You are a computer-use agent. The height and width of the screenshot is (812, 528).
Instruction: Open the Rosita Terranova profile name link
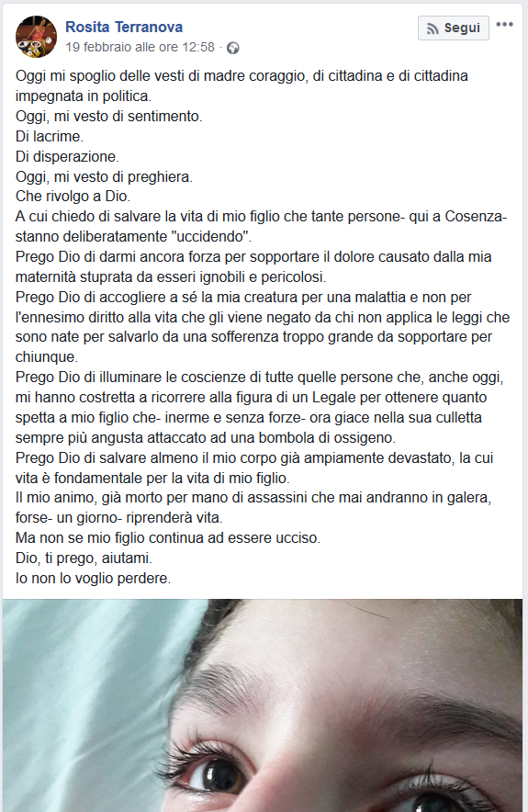[124, 27]
